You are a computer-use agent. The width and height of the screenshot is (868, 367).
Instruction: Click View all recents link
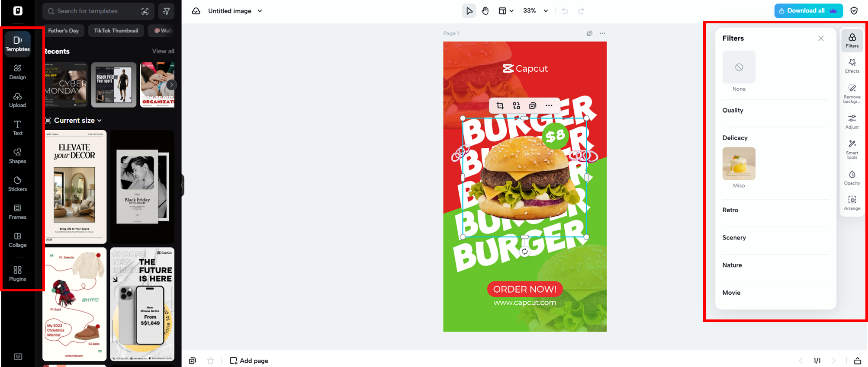point(163,51)
